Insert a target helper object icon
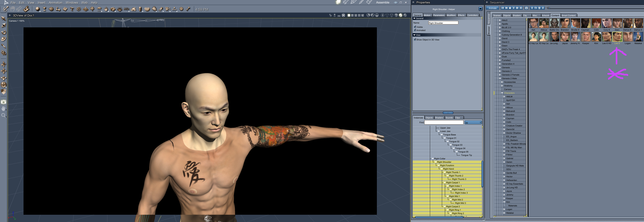Image resolution: width=644 pixels, height=222 pixels. 182,9
